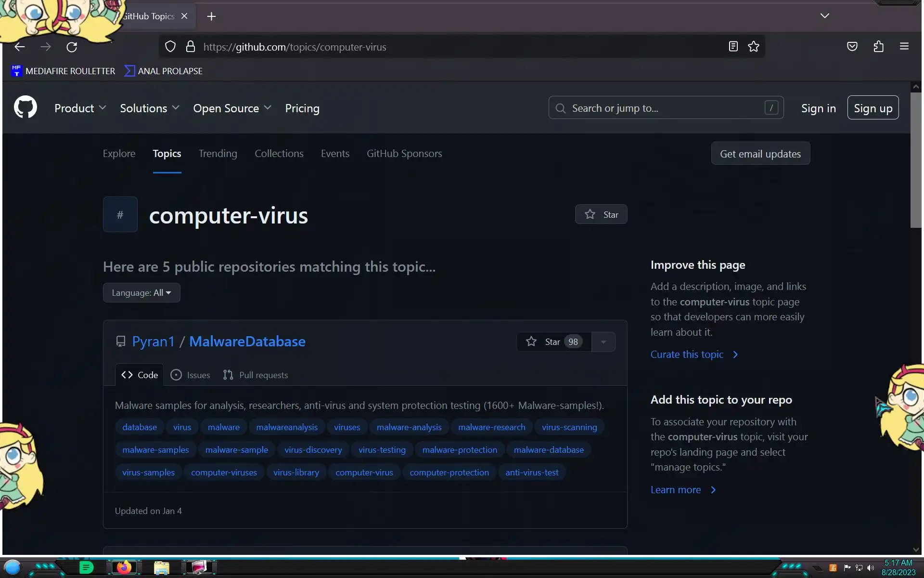Click the GitHub Octocat logo
The width and height of the screenshot is (924, 578).
coord(25,107)
